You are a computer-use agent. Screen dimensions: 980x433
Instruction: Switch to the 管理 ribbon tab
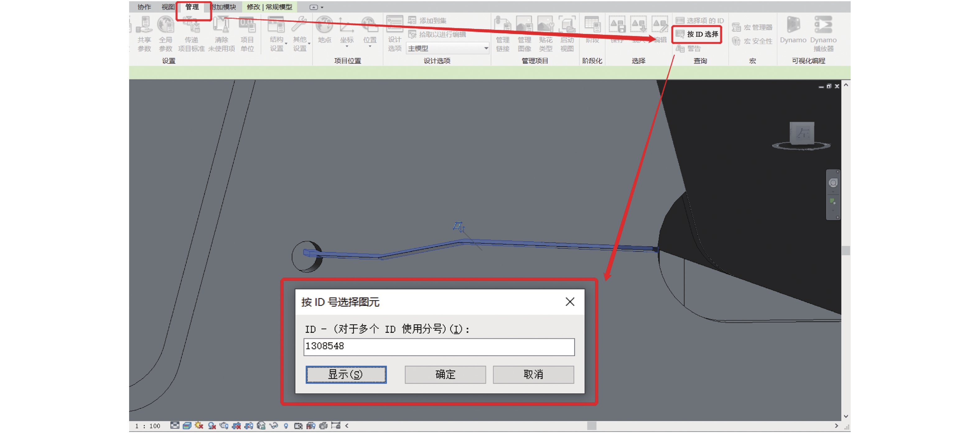pyautogui.click(x=192, y=7)
